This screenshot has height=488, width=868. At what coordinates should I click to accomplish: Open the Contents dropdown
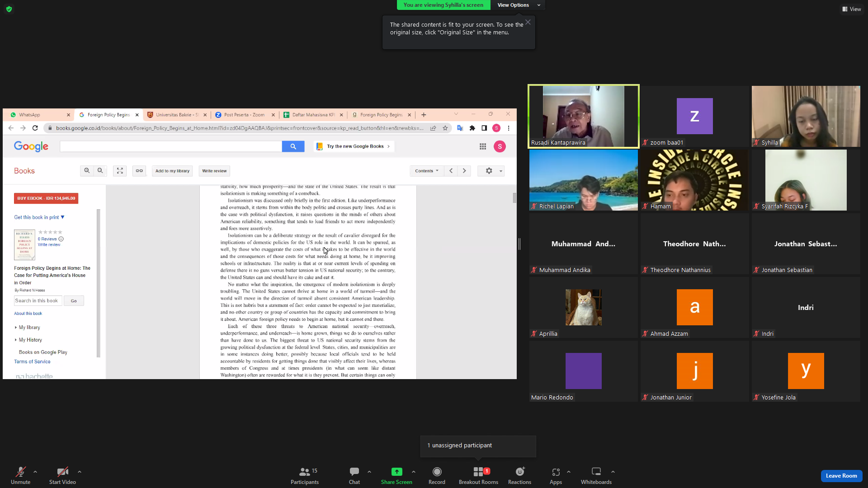click(x=427, y=171)
